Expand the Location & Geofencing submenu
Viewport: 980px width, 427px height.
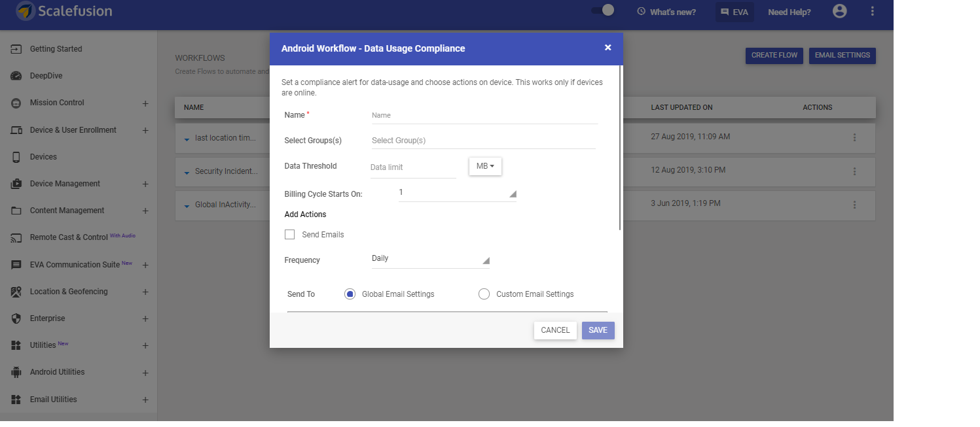coord(145,292)
